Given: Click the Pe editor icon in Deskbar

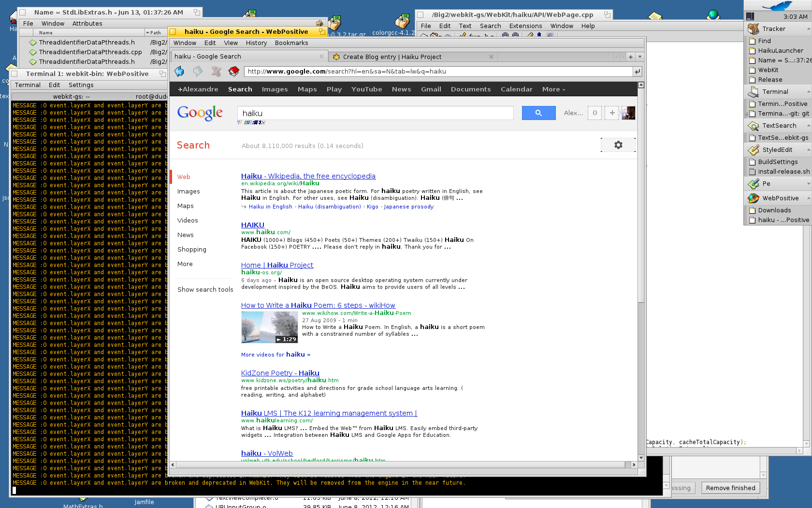Looking at the screenshot, I should (x=753, y=184).
